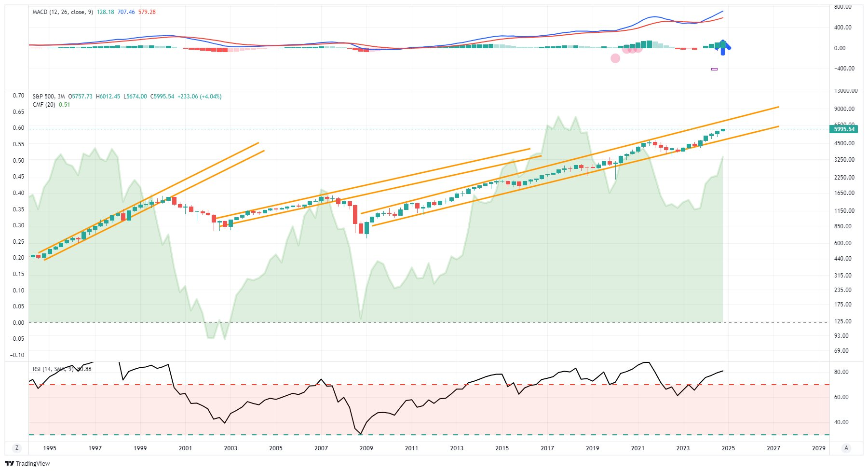Click the Z timezone button
Viewport: 868px width, 472px height.
coord(17,448)
